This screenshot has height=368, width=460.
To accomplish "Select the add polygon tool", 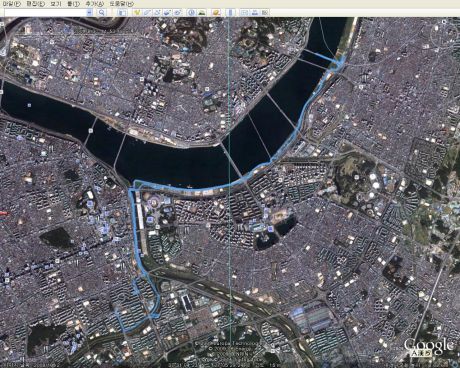I will pyautogui.click(x=147, y=13).
